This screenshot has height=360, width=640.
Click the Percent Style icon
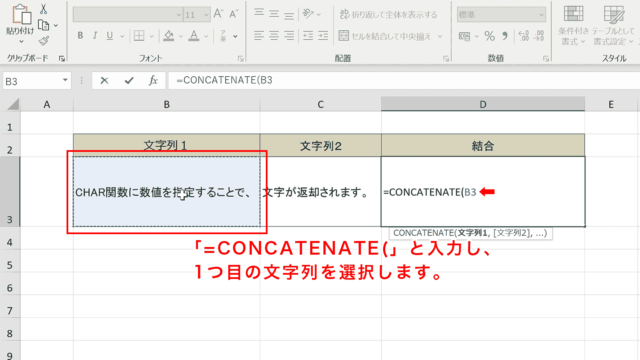(489, 36)
